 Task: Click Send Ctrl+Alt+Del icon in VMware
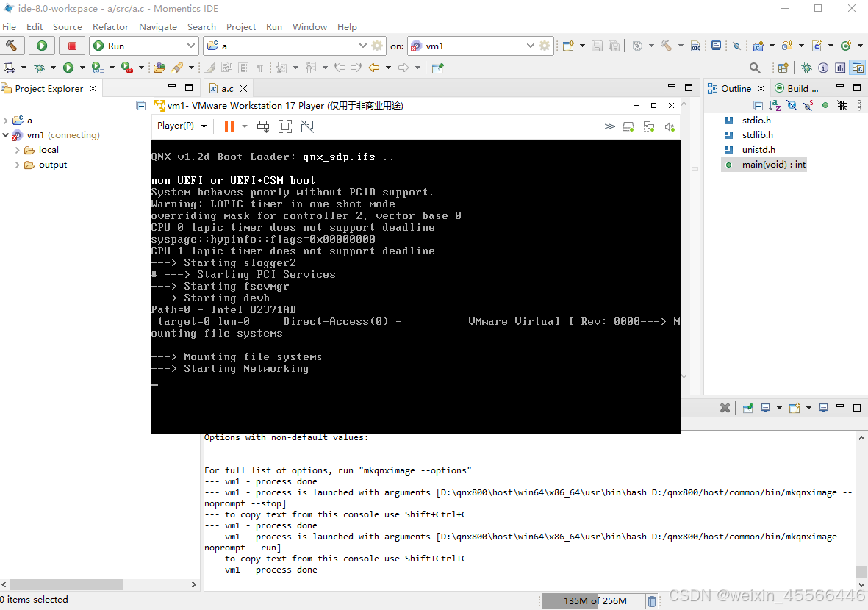coord(263,126)
